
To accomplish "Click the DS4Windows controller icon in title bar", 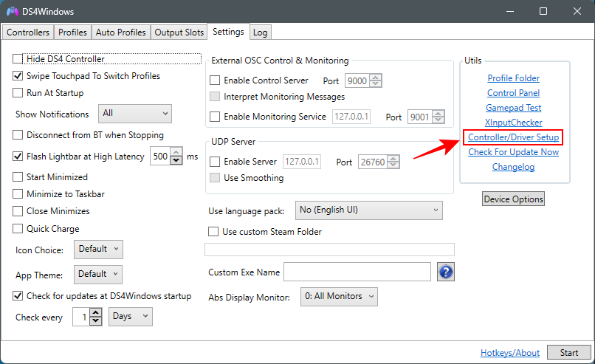I will [12, 11].
